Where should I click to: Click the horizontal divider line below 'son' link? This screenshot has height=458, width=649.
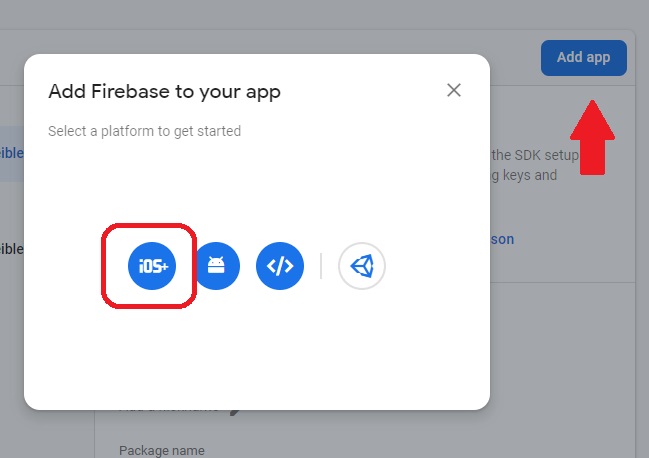562,283
